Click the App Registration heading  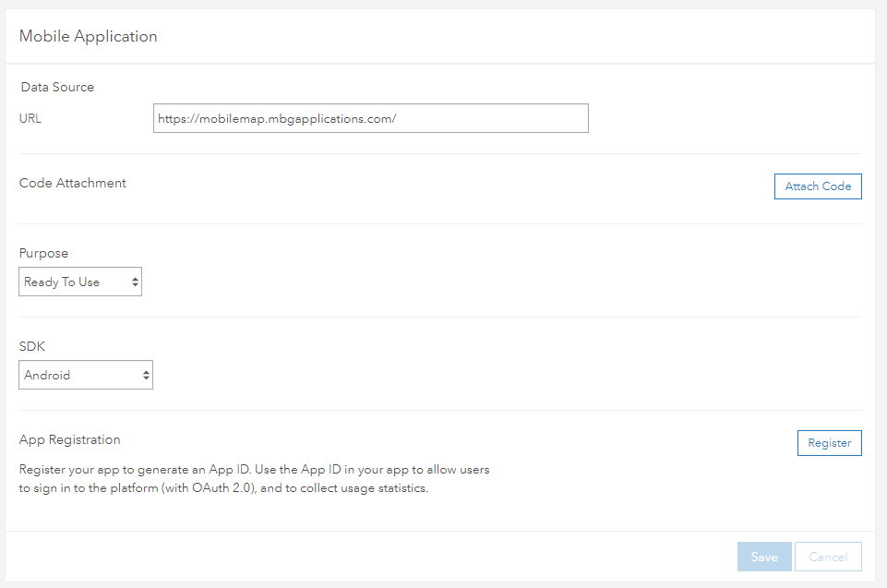(70, 439)
